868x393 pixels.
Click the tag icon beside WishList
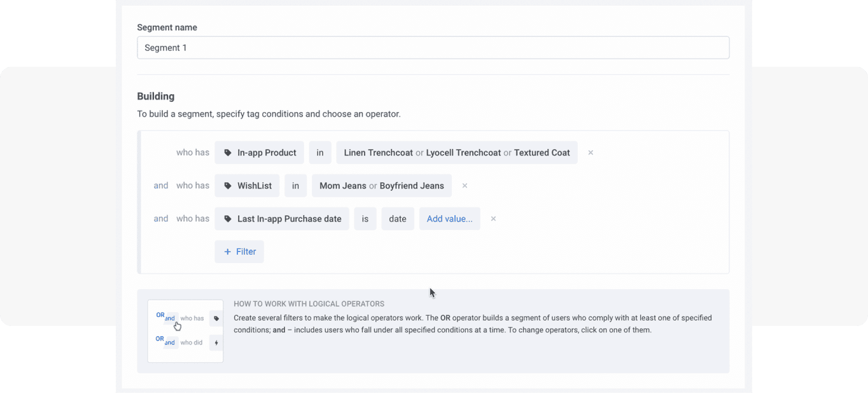coord(228,186)
